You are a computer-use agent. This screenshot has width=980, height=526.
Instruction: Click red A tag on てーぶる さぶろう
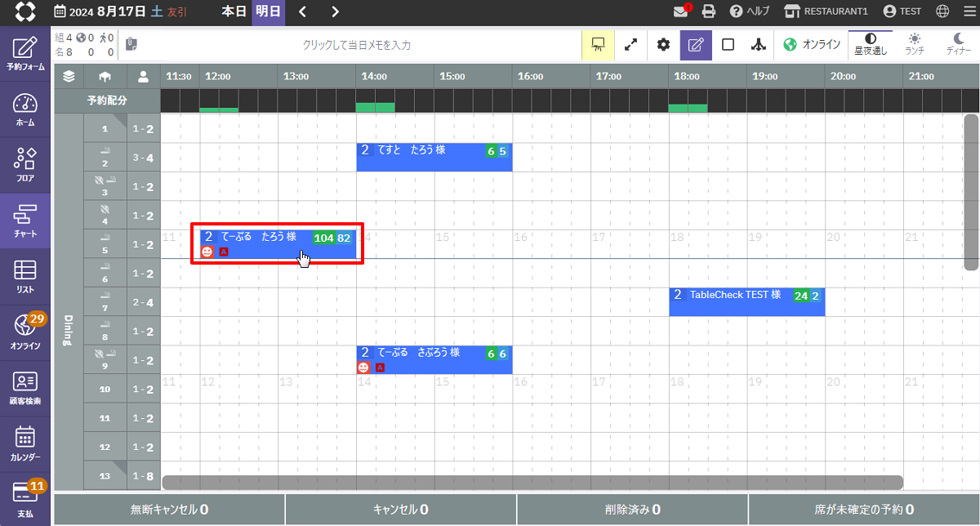[380, 368]
